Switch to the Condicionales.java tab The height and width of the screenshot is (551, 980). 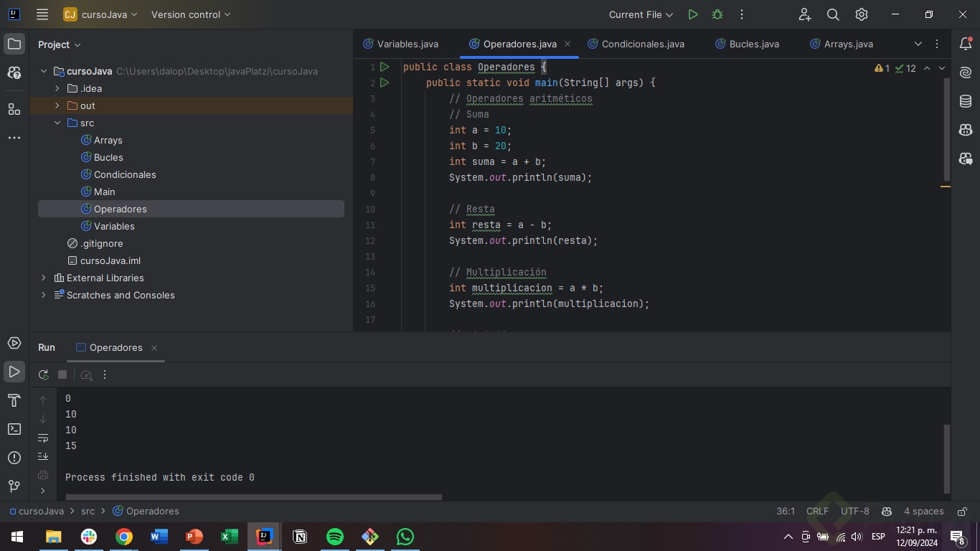[642, 44]
